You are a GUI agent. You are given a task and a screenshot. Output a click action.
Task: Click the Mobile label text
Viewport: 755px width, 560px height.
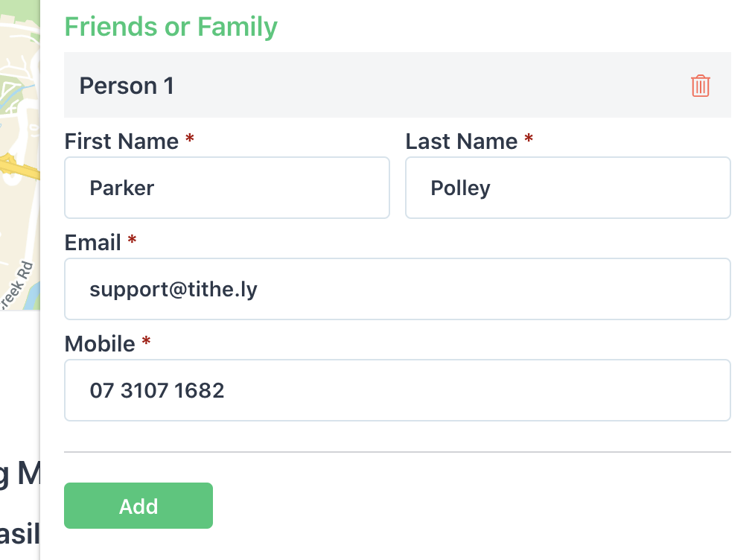click(100, 344)
